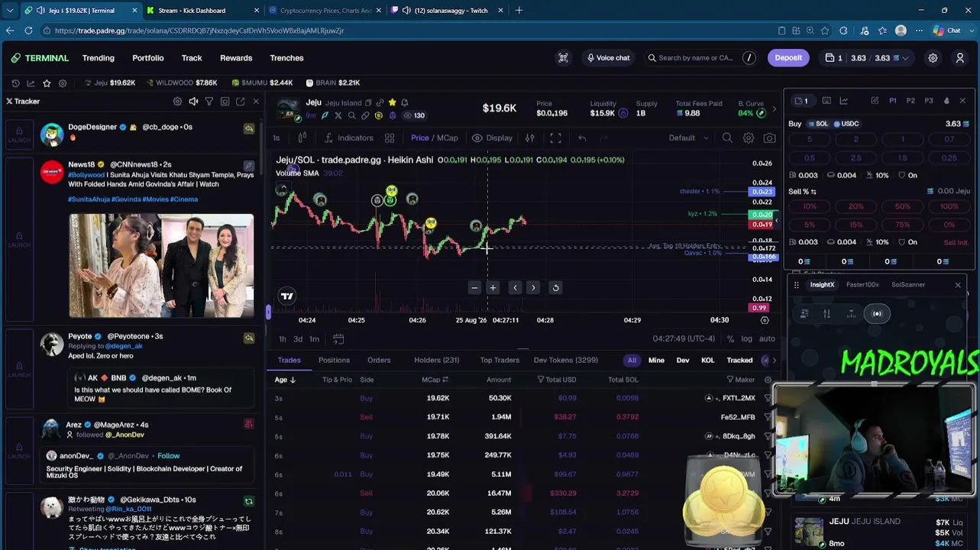Copy the Jeju Island token address

368,103
